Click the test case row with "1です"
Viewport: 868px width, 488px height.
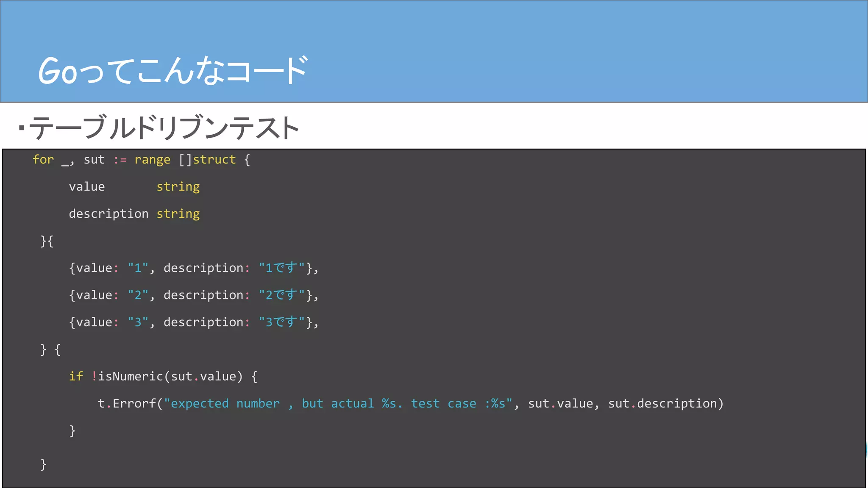click(x=194, y=268)
